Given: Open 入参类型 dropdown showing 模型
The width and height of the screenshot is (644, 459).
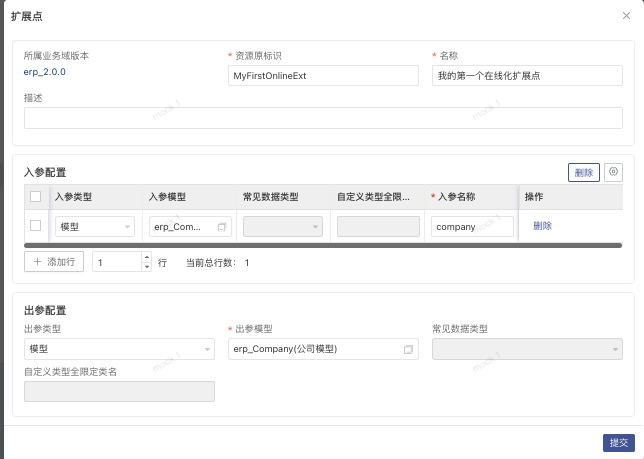Looking at the screenshot, I should [95, 227].
